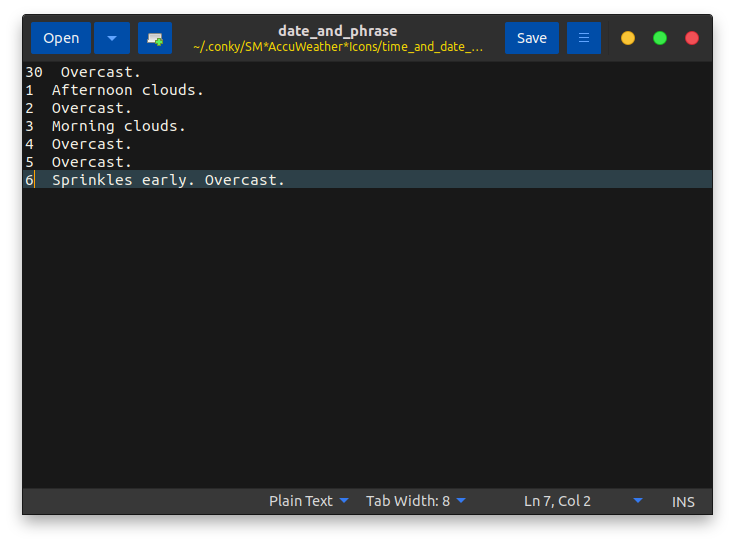Click the 'Afternoon clouds.' text line

pos(127,90)
